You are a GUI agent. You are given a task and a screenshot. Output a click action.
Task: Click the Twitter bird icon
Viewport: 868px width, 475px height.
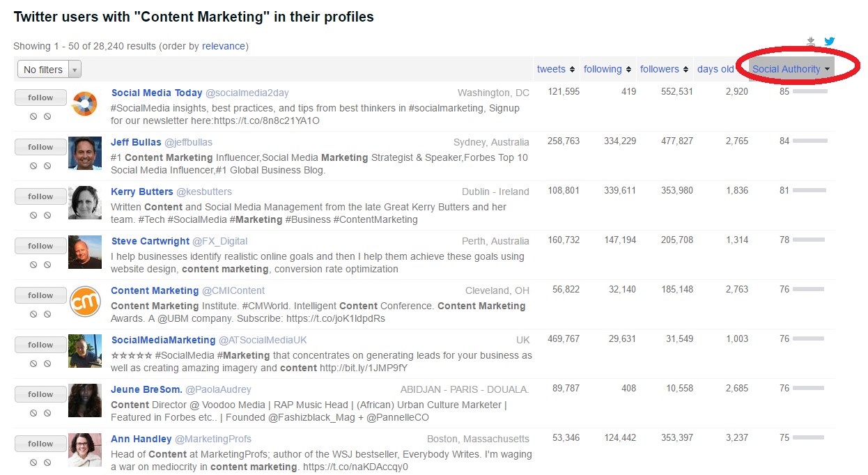[830, 41]
